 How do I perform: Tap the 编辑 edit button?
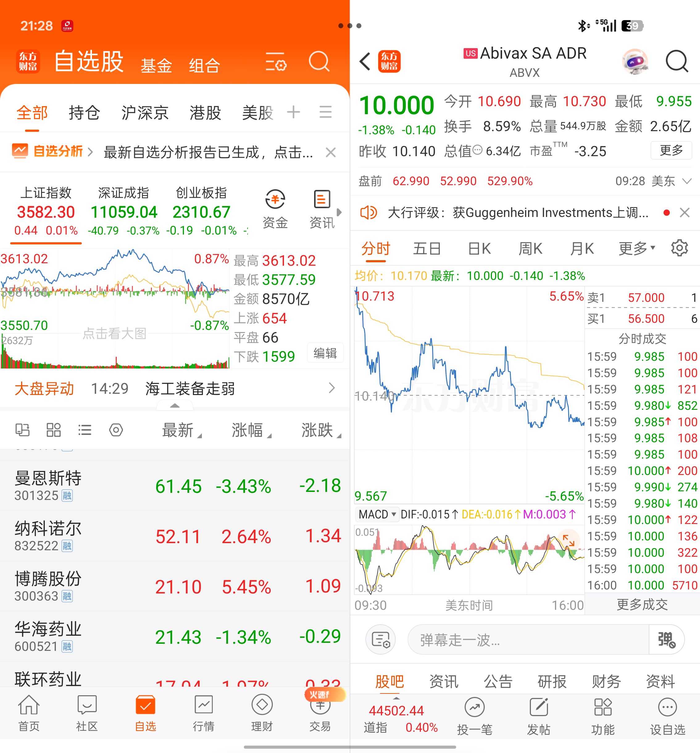click(325, 353)
